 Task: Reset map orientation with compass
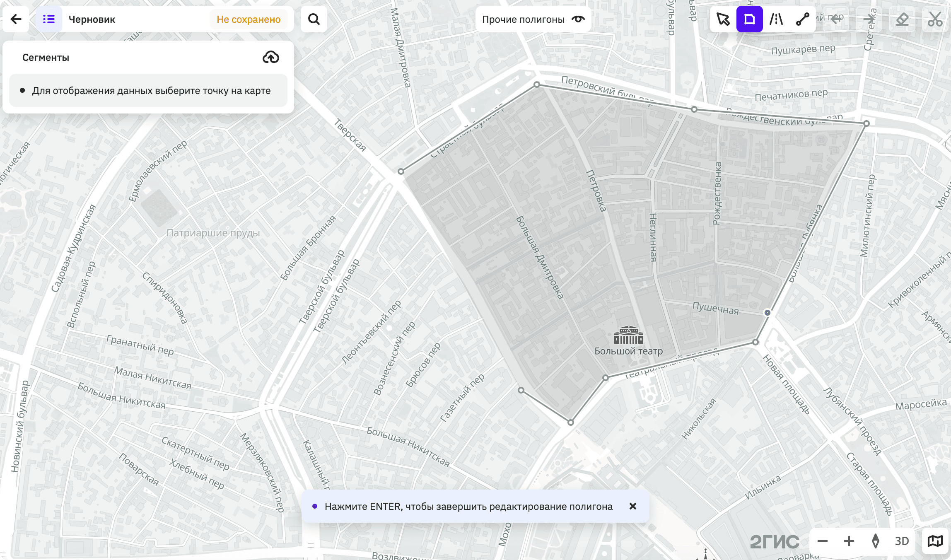click(x=876, y=541)
